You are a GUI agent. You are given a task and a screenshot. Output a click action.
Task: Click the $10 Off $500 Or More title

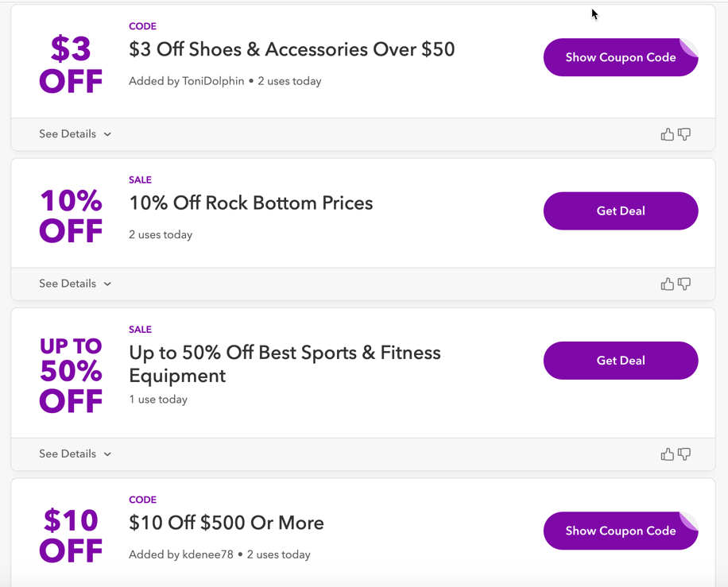227,523
